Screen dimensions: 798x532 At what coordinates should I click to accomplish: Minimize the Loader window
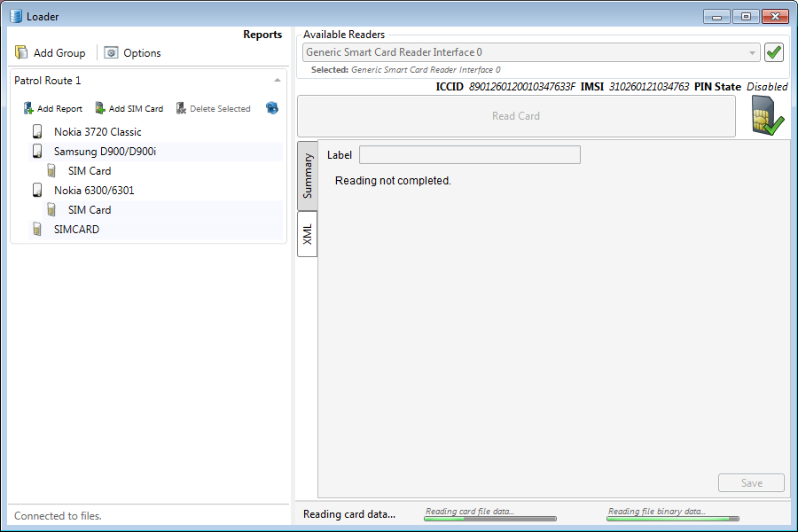click(716, 17)
